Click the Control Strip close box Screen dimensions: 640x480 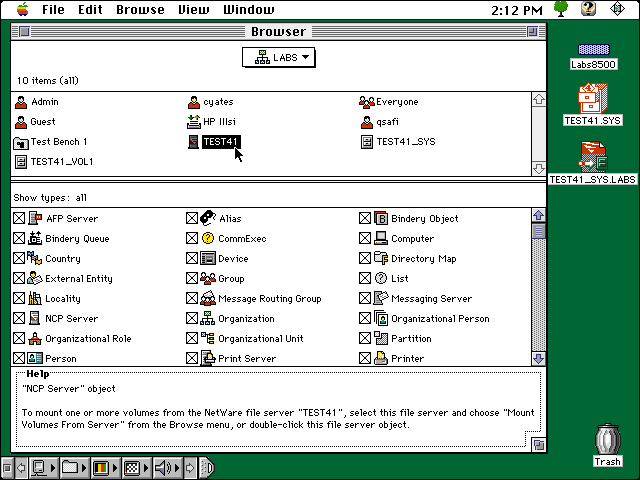[x=7, y=468]
